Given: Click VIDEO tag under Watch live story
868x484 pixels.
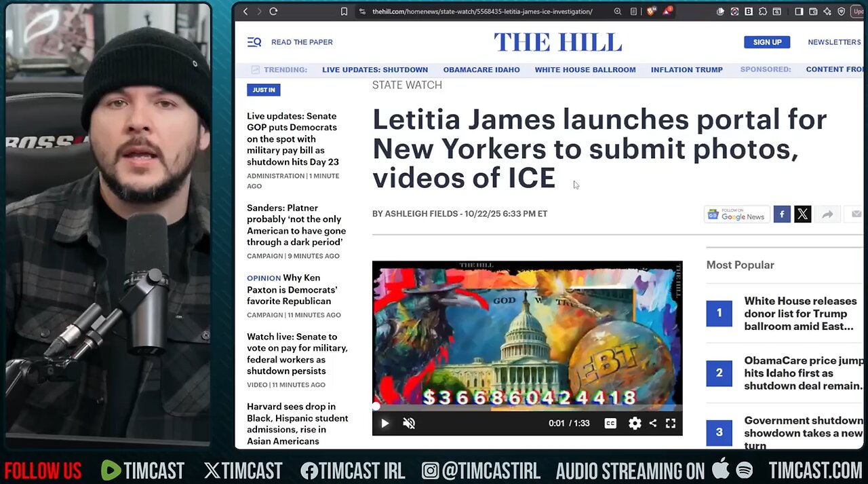Looking at the screenshot, I should (x=257, y=385).
